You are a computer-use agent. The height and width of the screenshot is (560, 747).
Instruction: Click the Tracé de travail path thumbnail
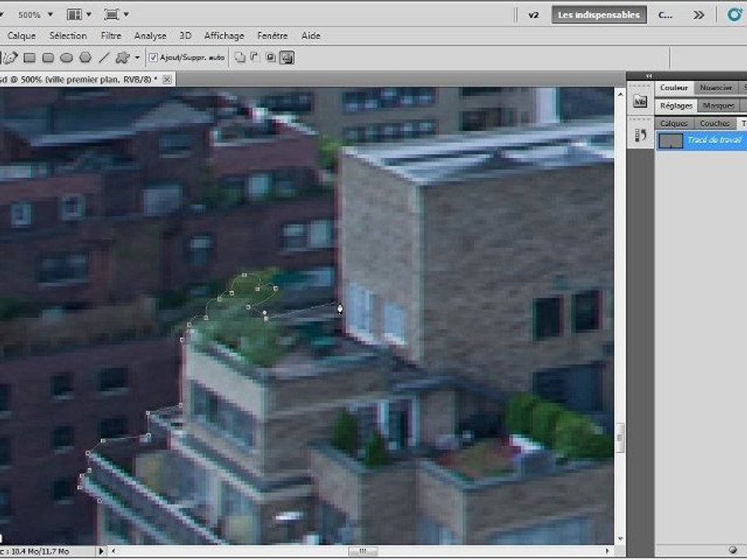point(670,141)
